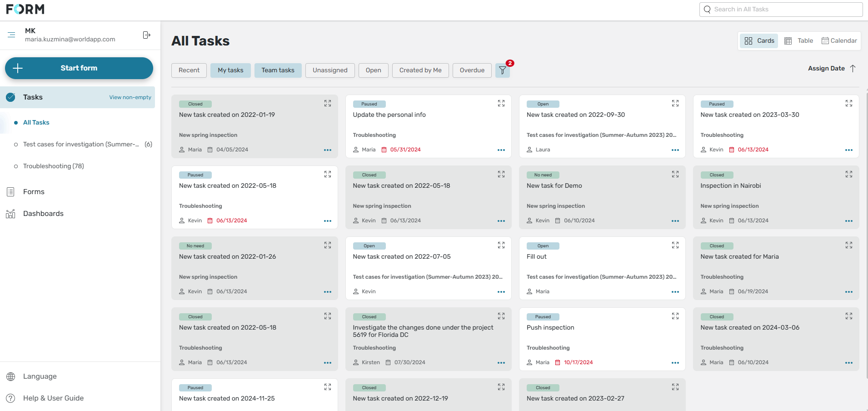Open three-dot menu on 'Inspection in Nairobi' card
The image size is (868, 411).
tap(848, 221)
